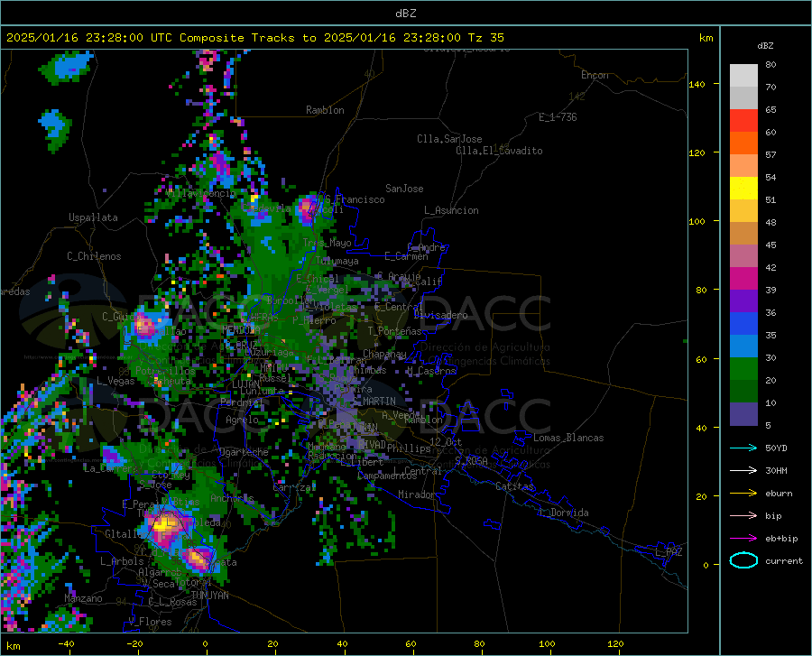This screenshot has height=656, width=812.
Task: Click the 'Potrerillos' place label
Action: click(x=165, y=371)
